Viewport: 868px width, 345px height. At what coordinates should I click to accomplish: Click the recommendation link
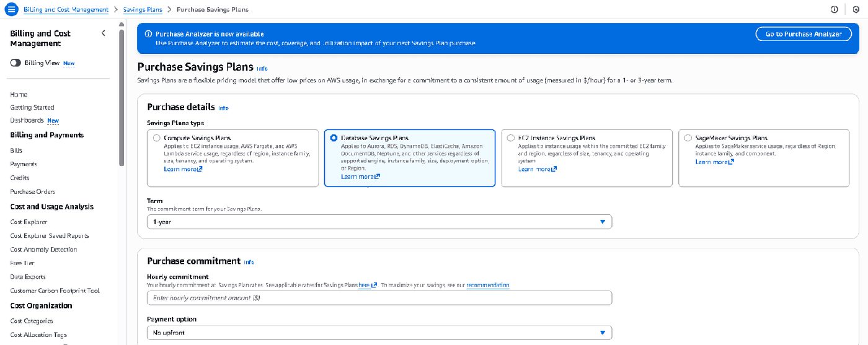(488, 285)
